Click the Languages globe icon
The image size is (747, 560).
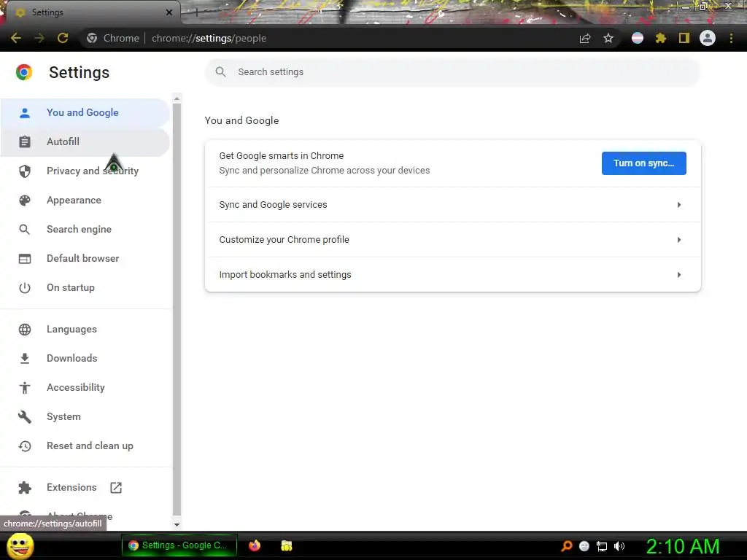click(25, 330)
